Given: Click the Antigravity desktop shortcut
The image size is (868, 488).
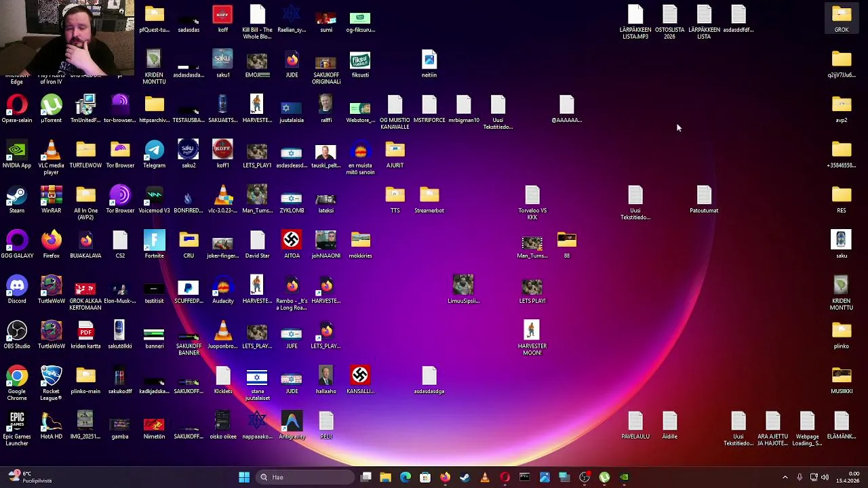Looking at the screenshot, I should tap(292, 425).
